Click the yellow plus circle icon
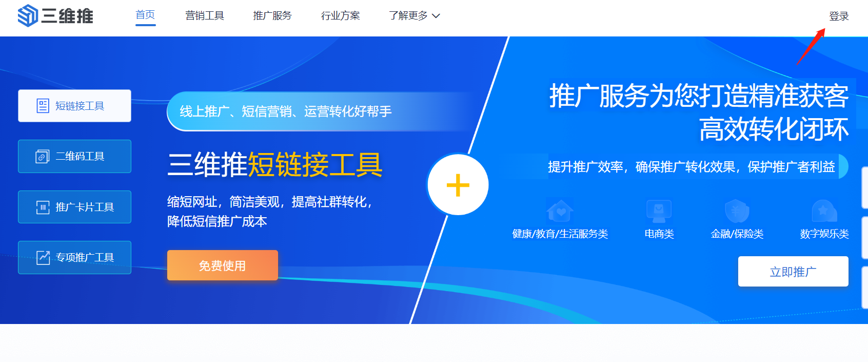The height and width of the screenshot is (362, 868). [x=458, y=185]
